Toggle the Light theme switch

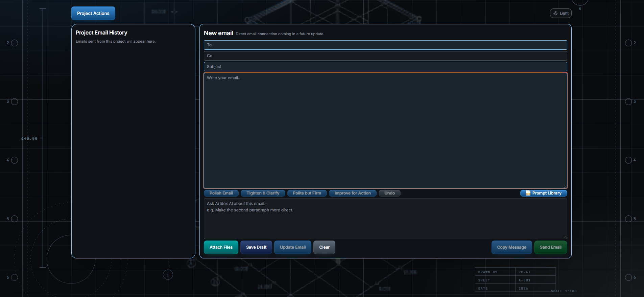click(560, 13)
